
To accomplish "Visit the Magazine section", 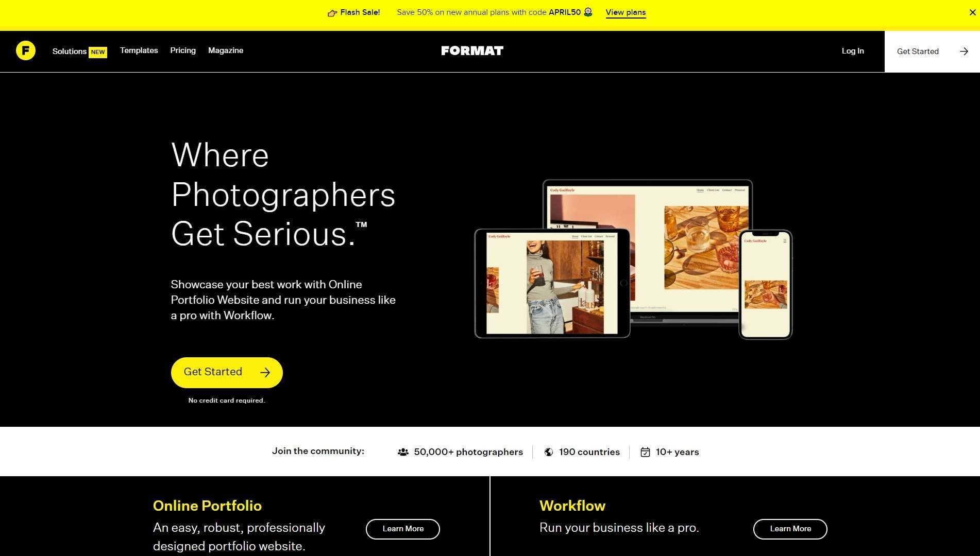I will coord(226,50).
